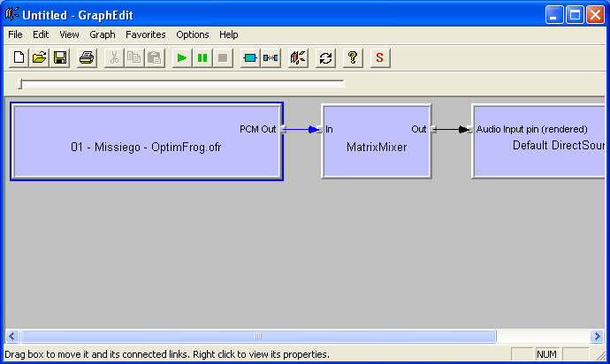Click the seek bar track
610x364 pixels.
[x=181, y=83]
